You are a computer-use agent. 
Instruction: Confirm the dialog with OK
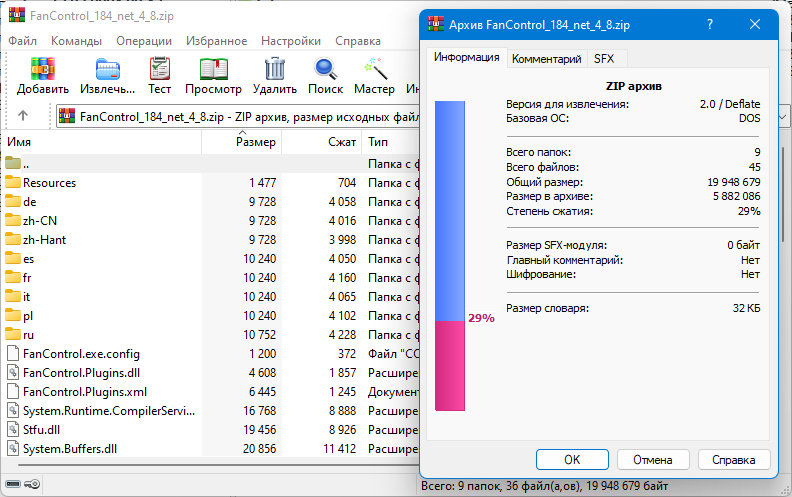pyautogui.click(x=572, y=460)
